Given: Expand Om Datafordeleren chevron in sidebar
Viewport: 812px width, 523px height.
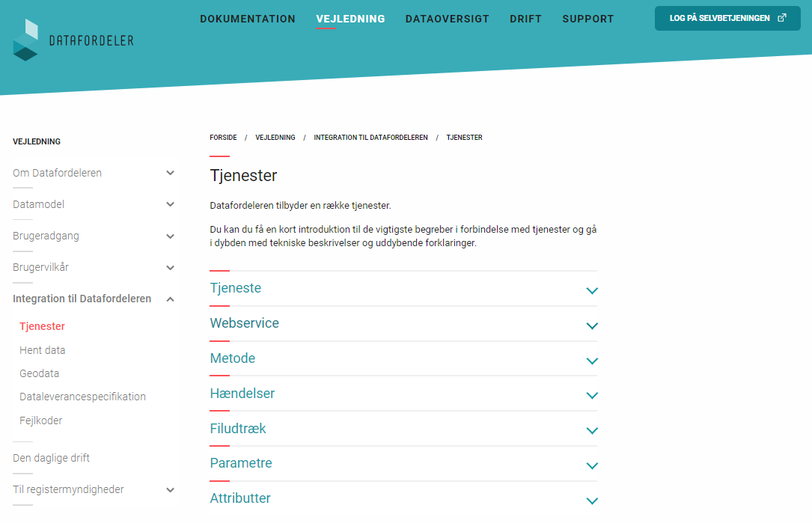Looking at the screenshot, I should pos(170,173).
